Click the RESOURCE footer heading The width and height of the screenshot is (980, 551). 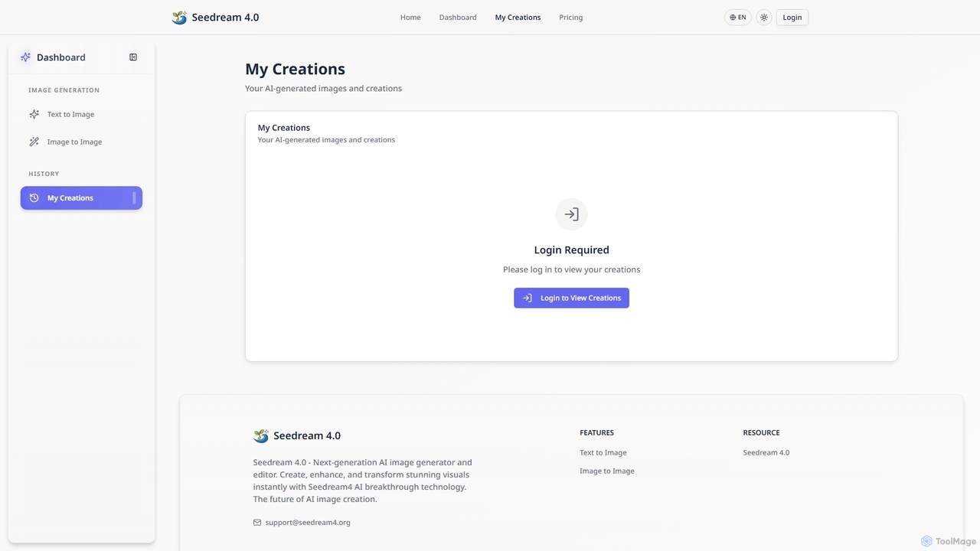(x=761, y=432)
